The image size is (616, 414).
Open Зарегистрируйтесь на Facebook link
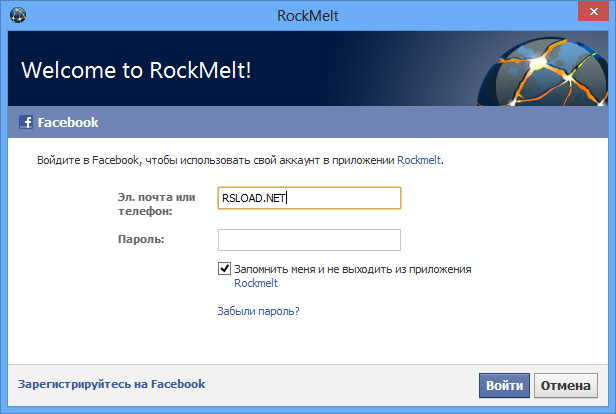(111, 384)
